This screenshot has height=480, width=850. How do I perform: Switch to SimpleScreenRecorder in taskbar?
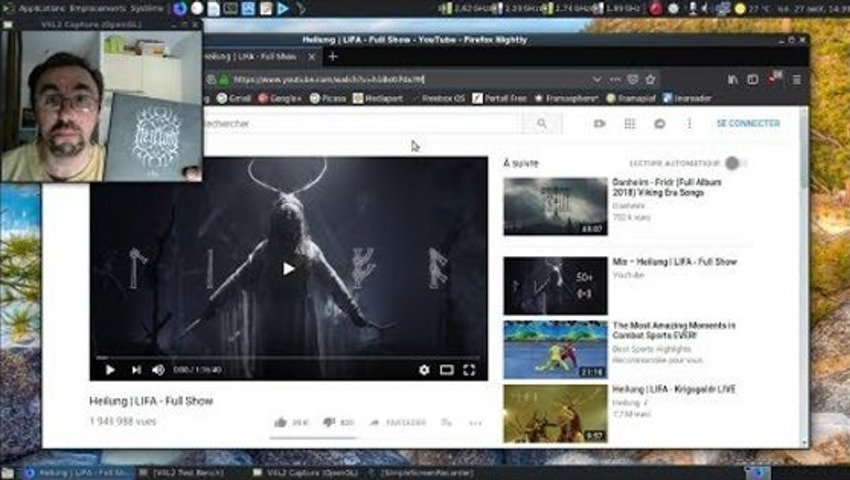pos(422,473)
